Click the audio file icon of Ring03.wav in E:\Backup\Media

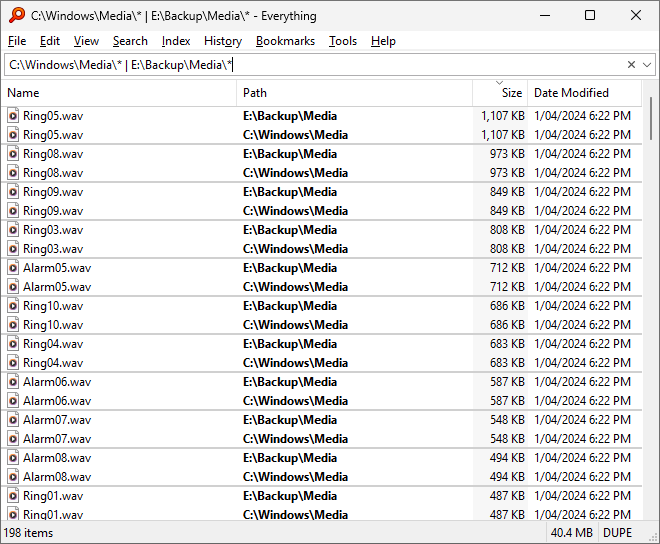pos(13,230)
